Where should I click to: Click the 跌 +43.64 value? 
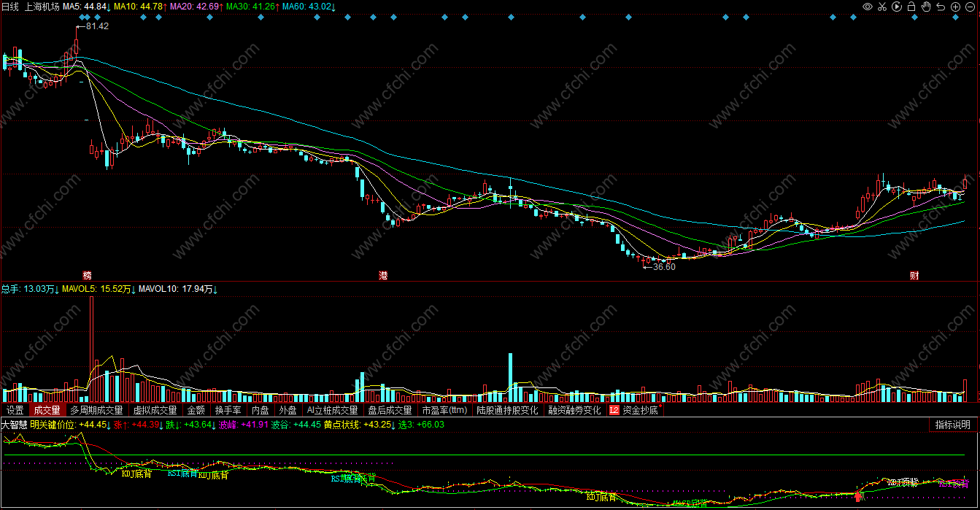(x=190, y=424)
